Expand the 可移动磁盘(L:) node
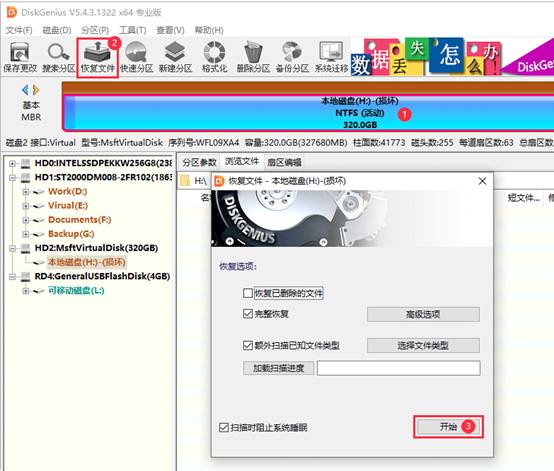This screenshot has height=471, width=554. pos(25,291)
